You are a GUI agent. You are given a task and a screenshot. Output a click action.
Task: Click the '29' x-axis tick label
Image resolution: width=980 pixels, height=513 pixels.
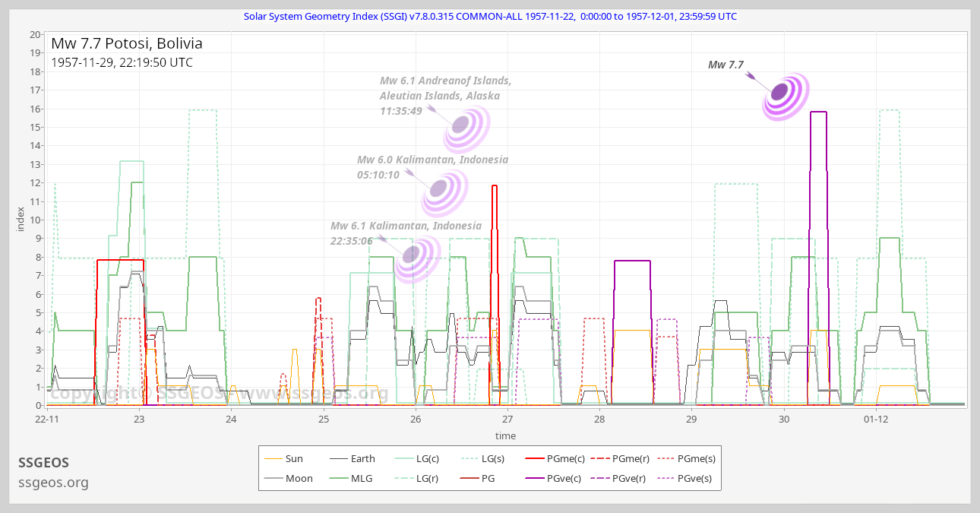tap(691, 419)
